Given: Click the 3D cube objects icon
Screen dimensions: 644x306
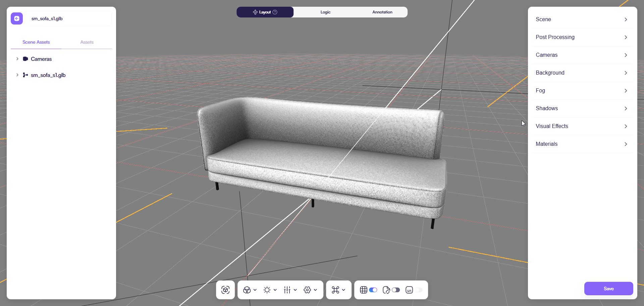Looking at the screenshot, I should (x=247, y=290).
